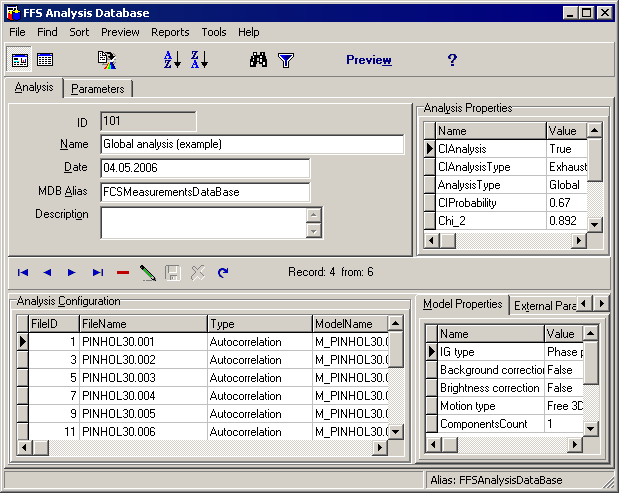Switch to the Parameters tab
This screenshot has height=493, width=619.
coord(98,89)
